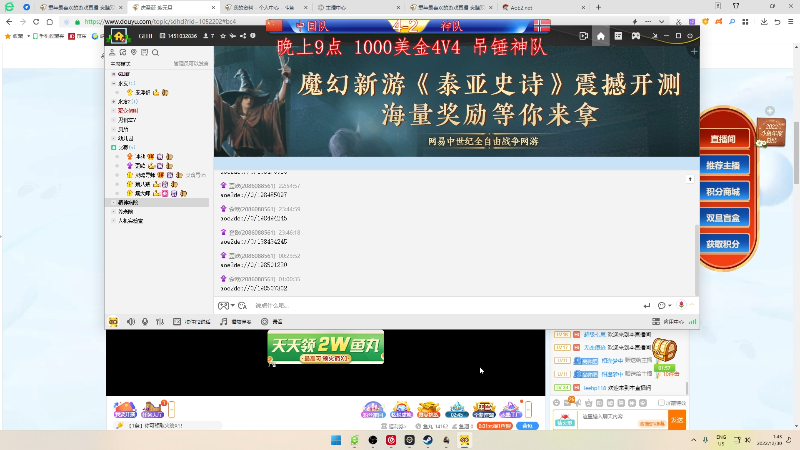The width and height of the screenshot is (800, 450).
Task: Click the emoji smiley icon in chat box
Action: pyautogui.click(x=661, y=305)
